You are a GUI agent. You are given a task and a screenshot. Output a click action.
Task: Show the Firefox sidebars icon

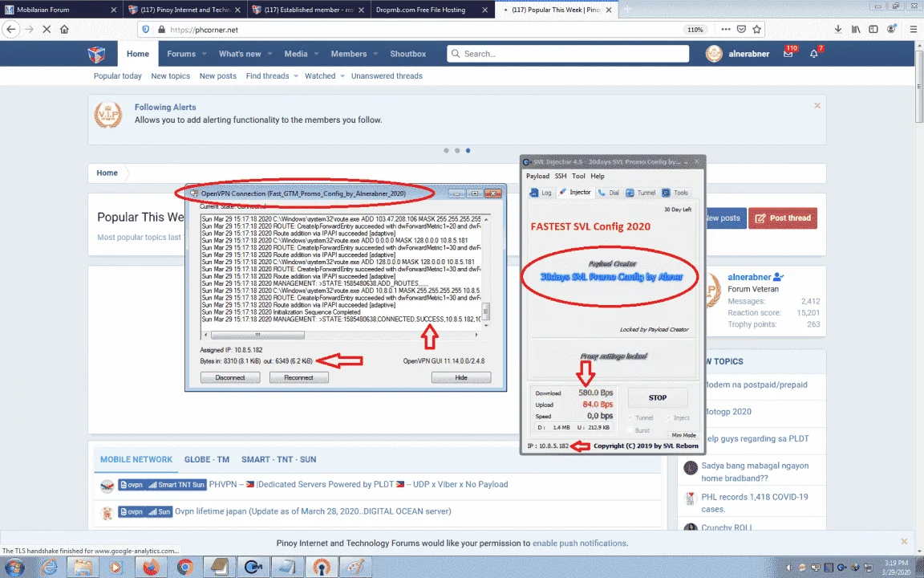coord(873,30)
